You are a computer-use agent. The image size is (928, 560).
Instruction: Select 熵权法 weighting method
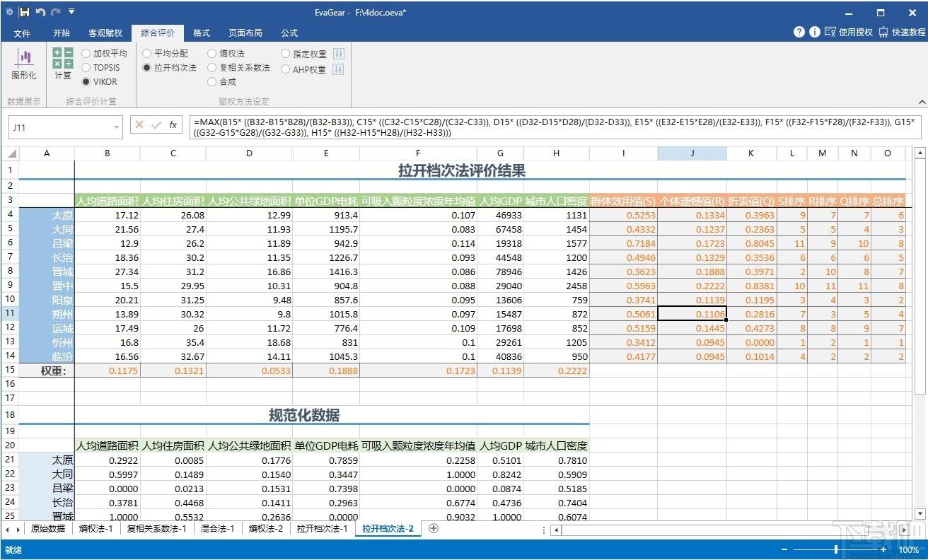226,53
